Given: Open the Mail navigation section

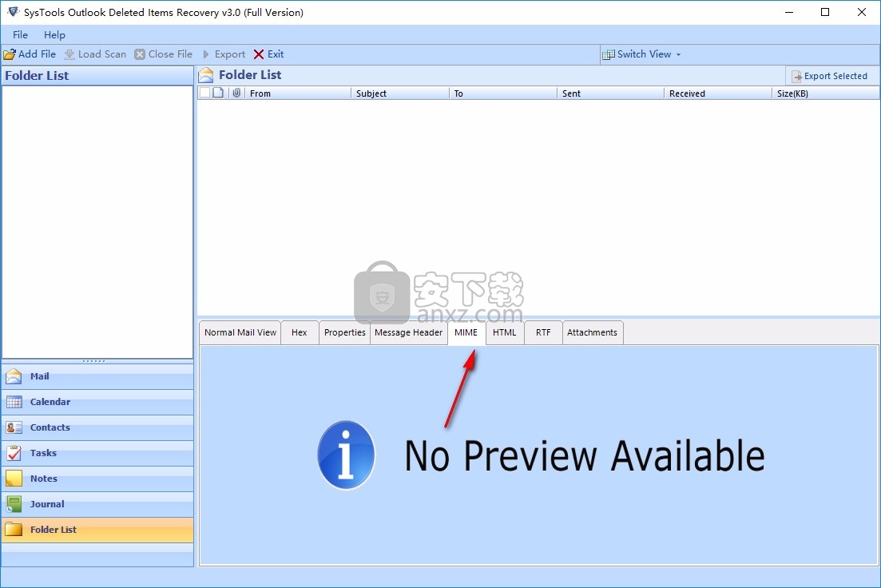Looking at the screenshot, I should [97, 376].
